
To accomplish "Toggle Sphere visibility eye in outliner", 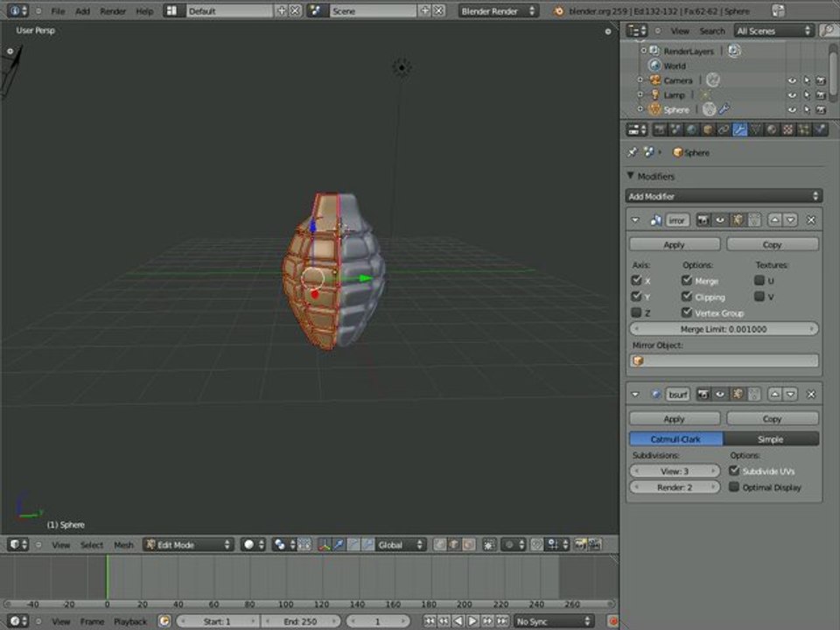I will pos(792,109).
